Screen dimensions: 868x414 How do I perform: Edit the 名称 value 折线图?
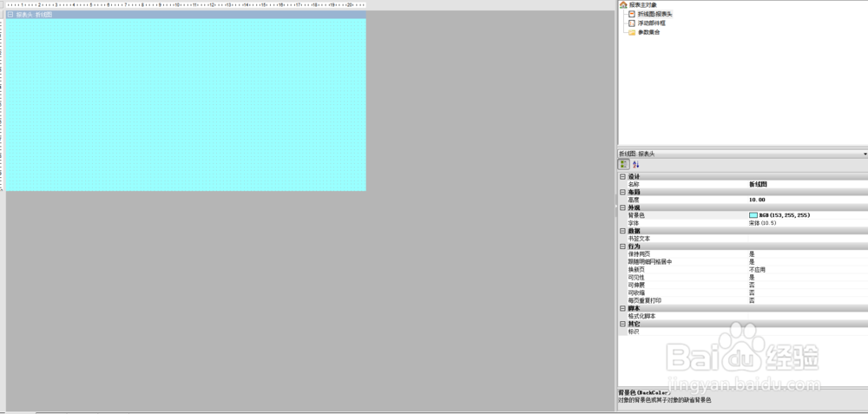758,184
